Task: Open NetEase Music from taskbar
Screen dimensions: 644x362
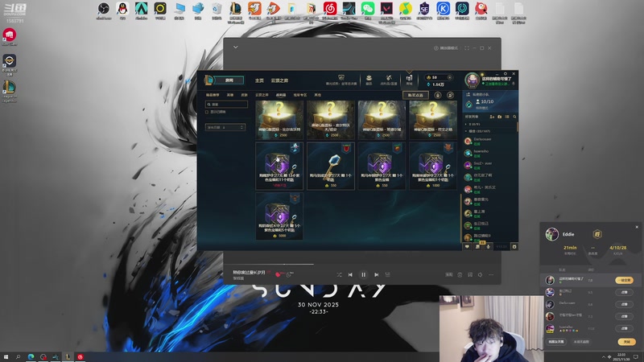Action: pyautogui.click(x=80, y=357)
